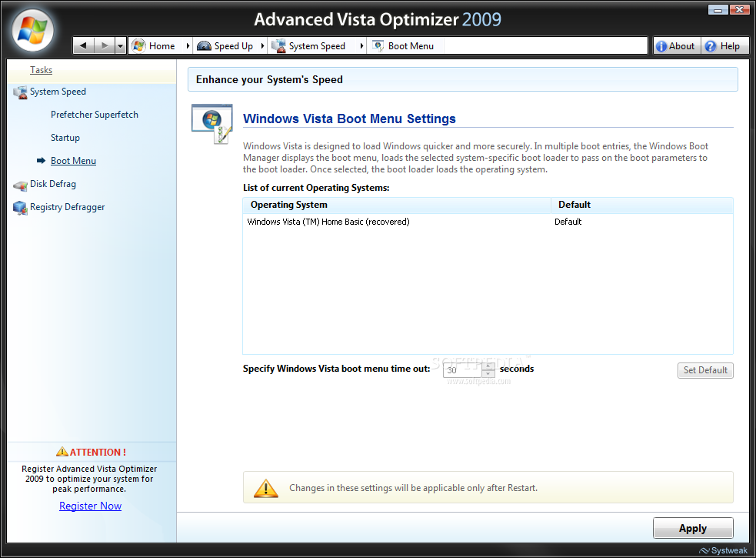Click the arrow marker beside Boot Menu

click(41, 160)
